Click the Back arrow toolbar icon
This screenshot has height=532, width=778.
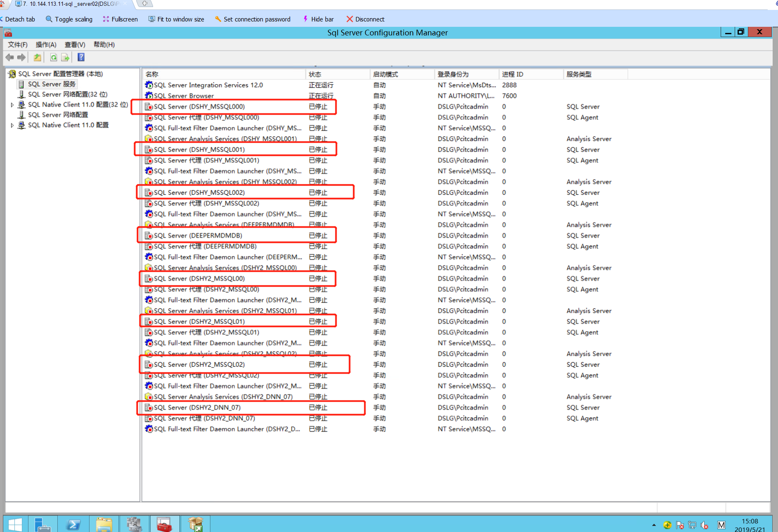point(9,57)
